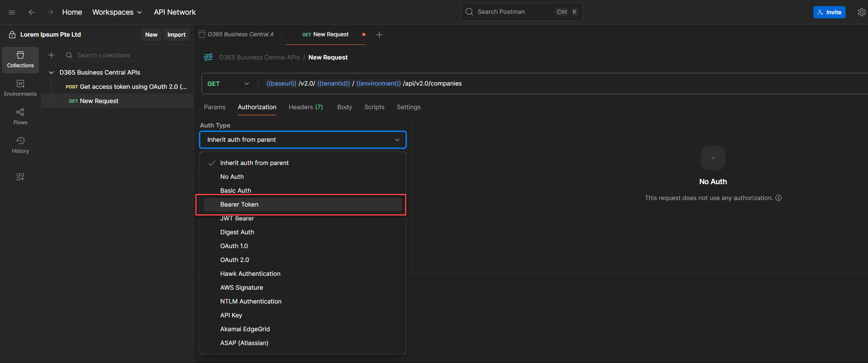
Task: Switch to the Authorization tab
Action: click(257, 107)
